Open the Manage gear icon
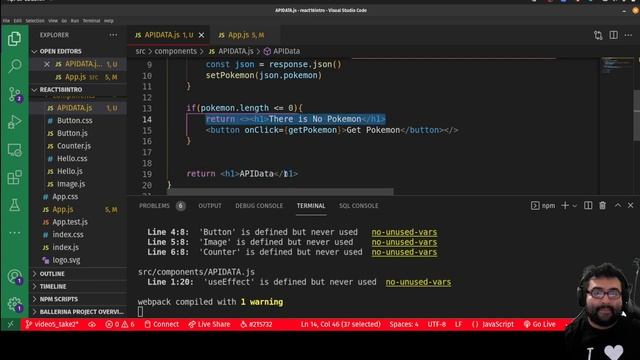Viewport: 640px width, 360px height. point(15,304)
